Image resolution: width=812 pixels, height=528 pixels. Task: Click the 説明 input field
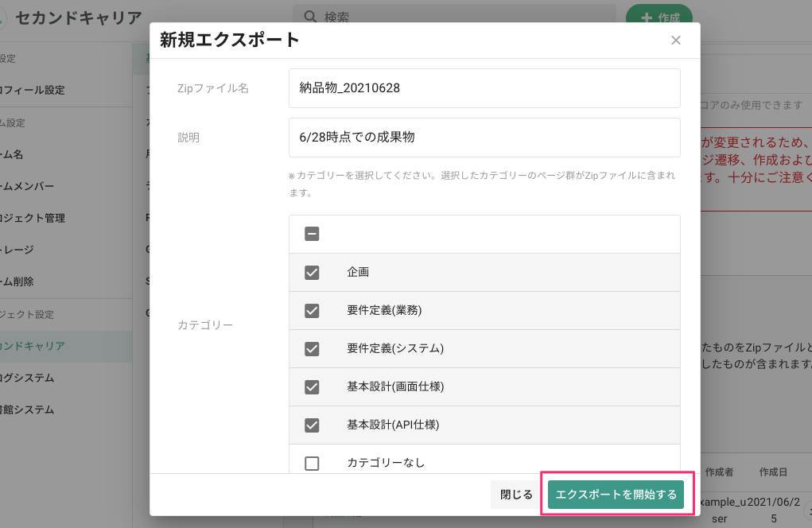tap(485, 138)
